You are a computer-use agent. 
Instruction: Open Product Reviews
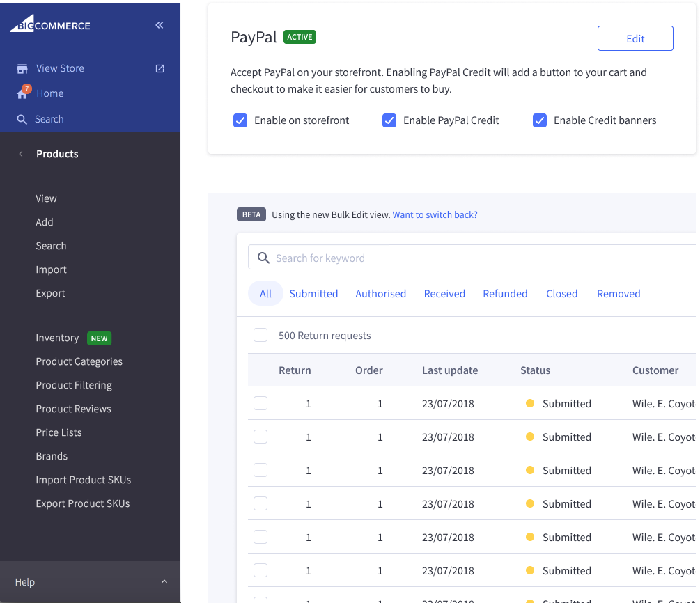[x=73, y=409]
